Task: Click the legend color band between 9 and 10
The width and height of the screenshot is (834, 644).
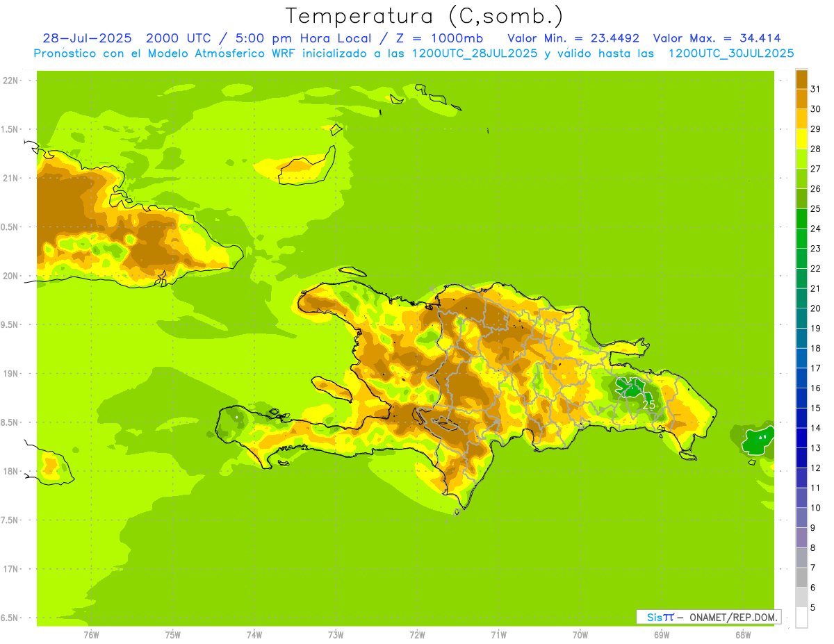Action: pyautogui.click(x=801, y=518)
